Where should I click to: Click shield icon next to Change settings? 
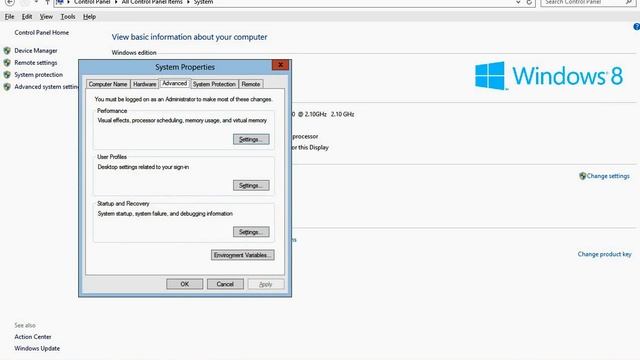(582, 176)
